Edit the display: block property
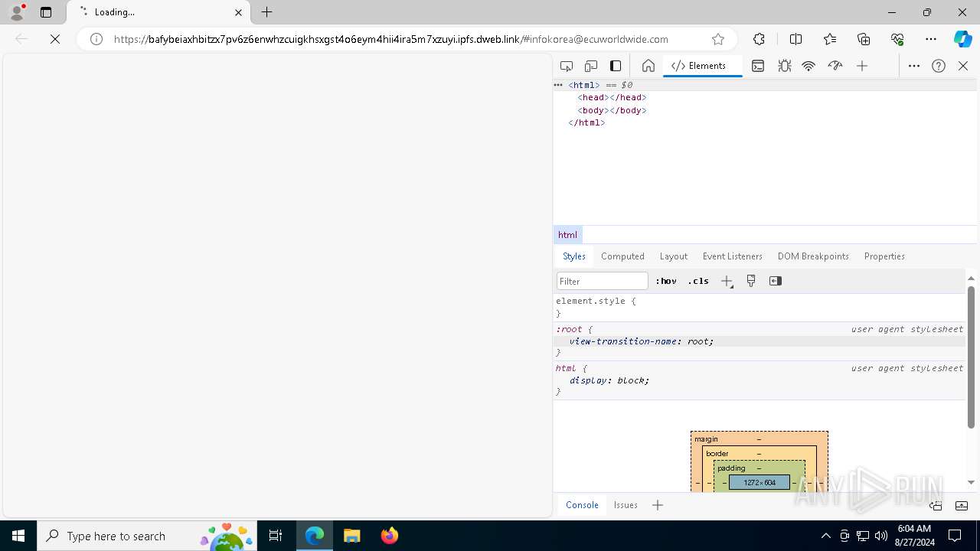Screen dimensions: 980x551 pyautogui.click(x=609, y=380)
